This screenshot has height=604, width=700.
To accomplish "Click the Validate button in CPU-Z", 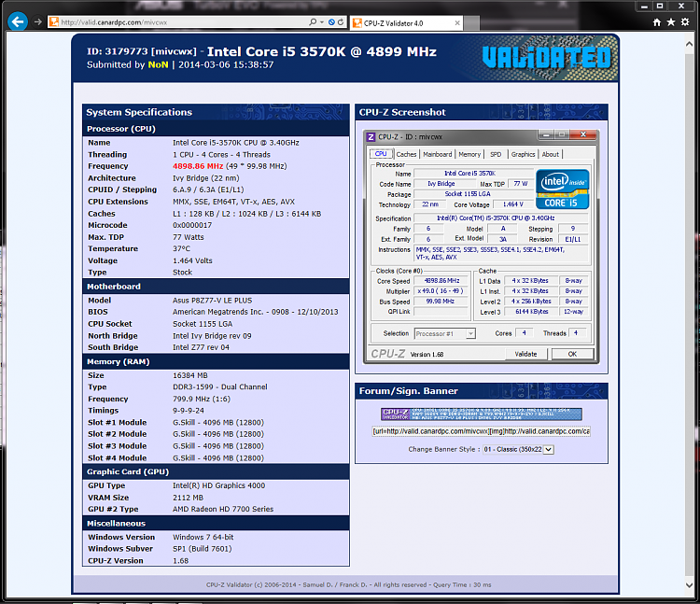I will point(525,354).
